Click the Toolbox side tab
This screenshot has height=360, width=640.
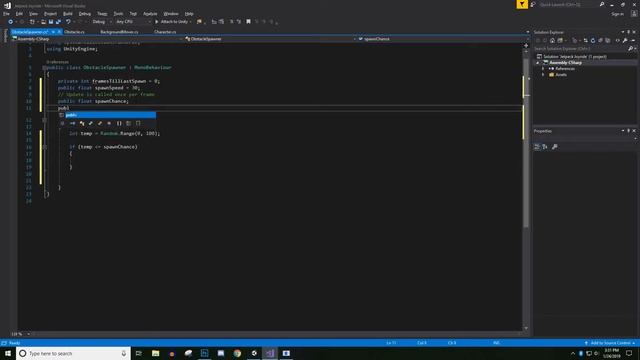click(x=5, y=36)
